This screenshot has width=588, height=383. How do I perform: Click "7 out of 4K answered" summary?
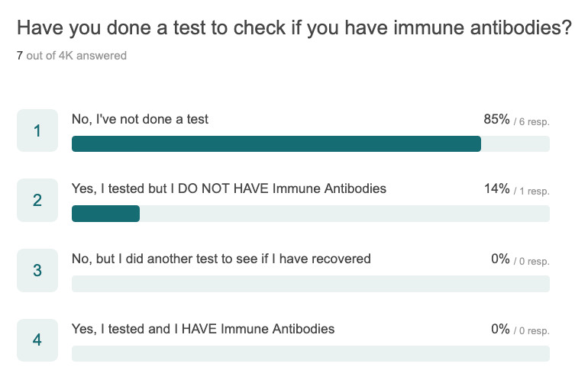click(x=72, y=56)
